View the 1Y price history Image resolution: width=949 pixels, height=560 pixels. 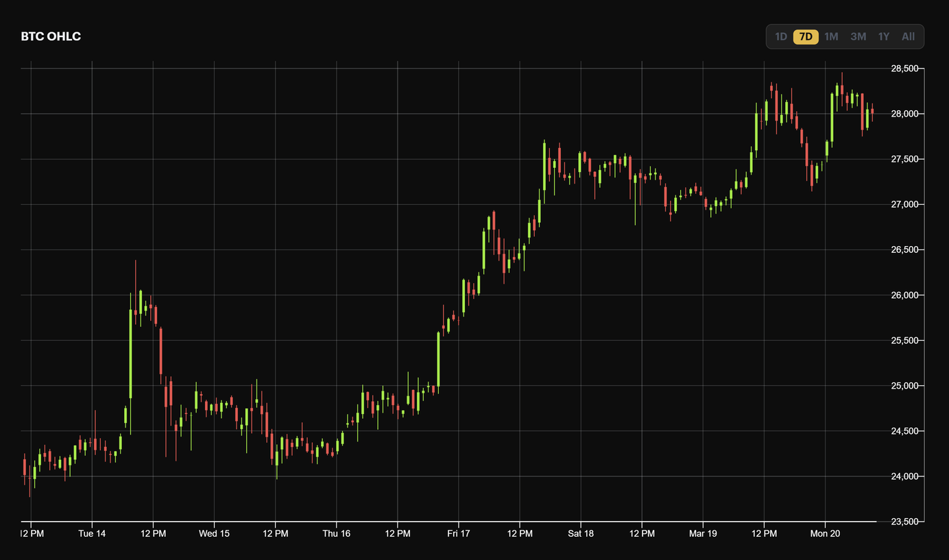(x=883, y=36)
